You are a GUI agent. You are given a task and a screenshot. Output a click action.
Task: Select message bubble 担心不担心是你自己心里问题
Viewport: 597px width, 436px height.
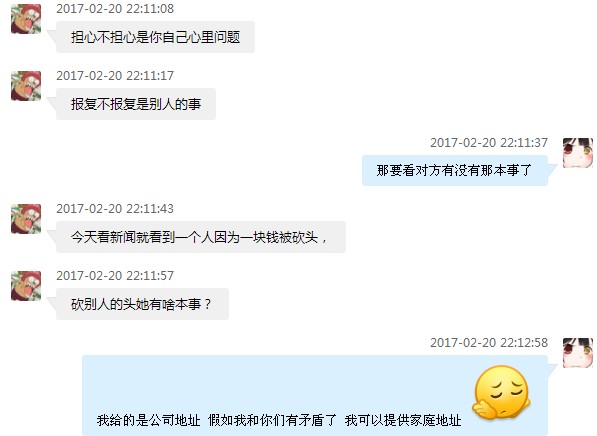[x=155, y=37]
